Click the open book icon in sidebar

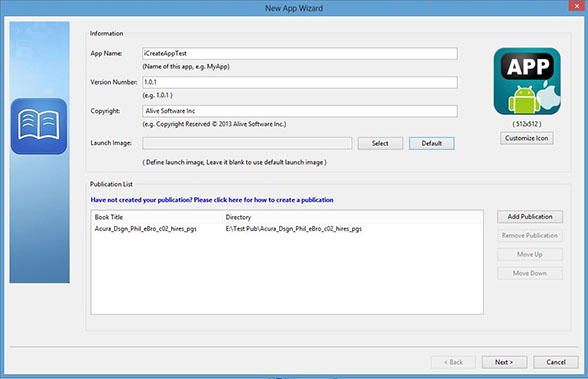(39, 126)
